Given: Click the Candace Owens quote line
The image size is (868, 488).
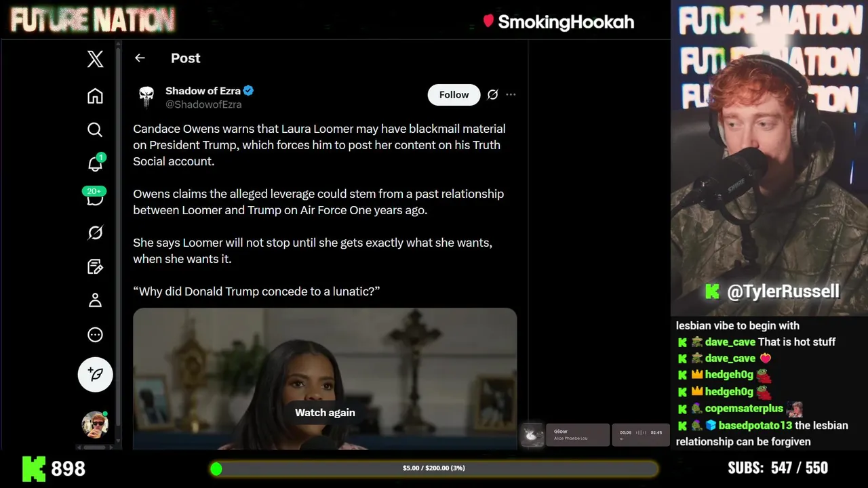Looking at the screenshot, I should point(256,291).
